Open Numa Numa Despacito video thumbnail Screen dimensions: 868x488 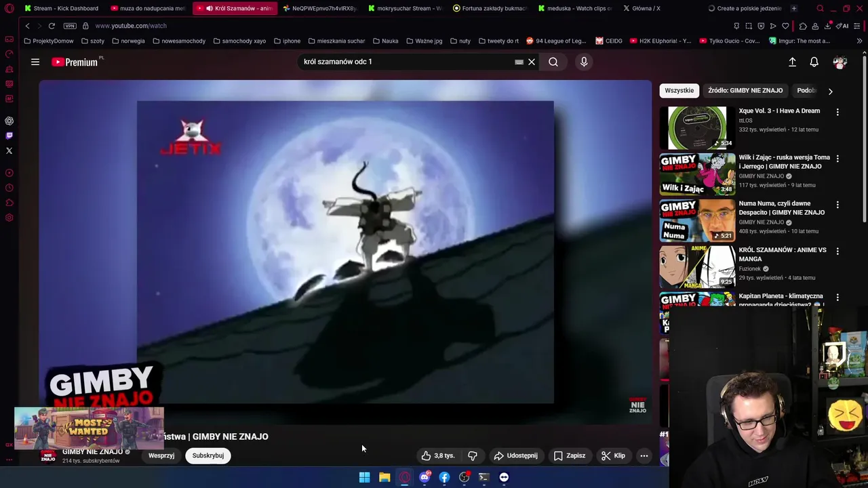click(697, 220)
